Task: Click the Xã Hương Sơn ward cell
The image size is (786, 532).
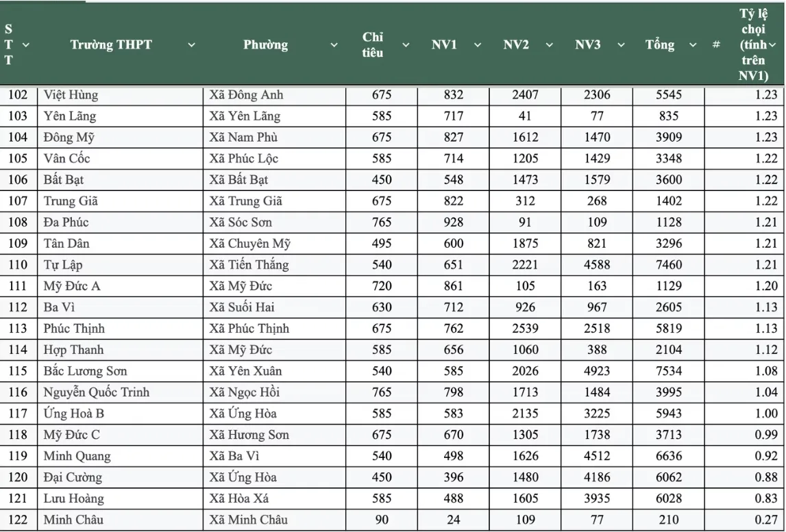Action: [x=249, y=435]
